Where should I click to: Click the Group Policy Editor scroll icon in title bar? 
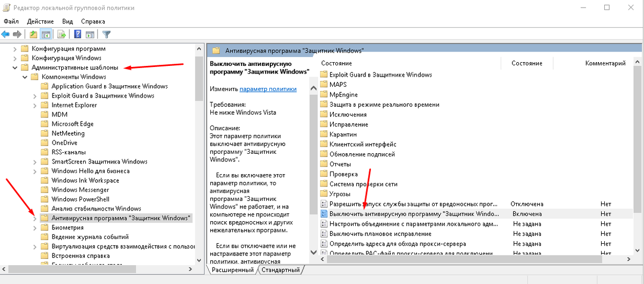coord(7,8)
